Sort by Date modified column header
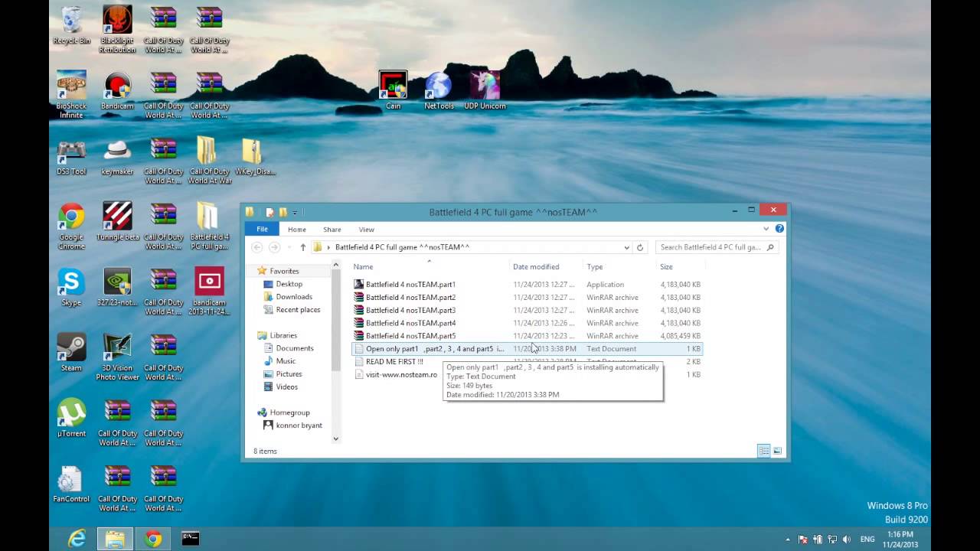Image resolution: width=980 pixels, height=551 pixels. (x=547, y=266)
